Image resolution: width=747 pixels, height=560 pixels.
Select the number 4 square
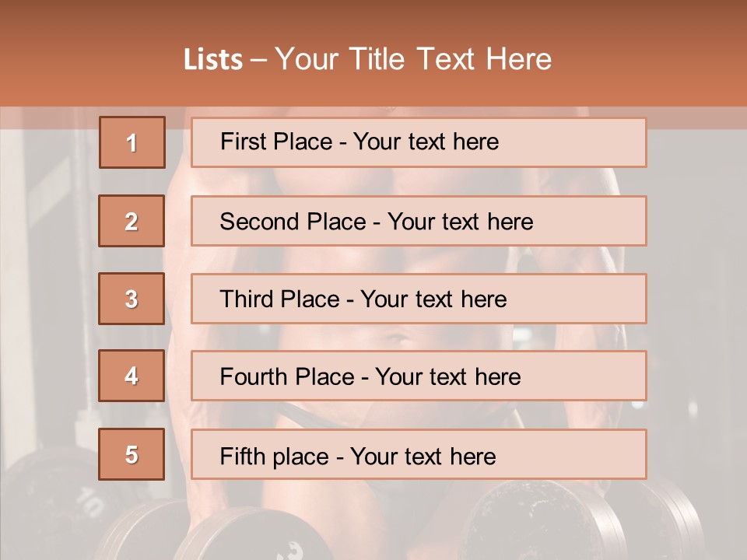pos(132,376)
